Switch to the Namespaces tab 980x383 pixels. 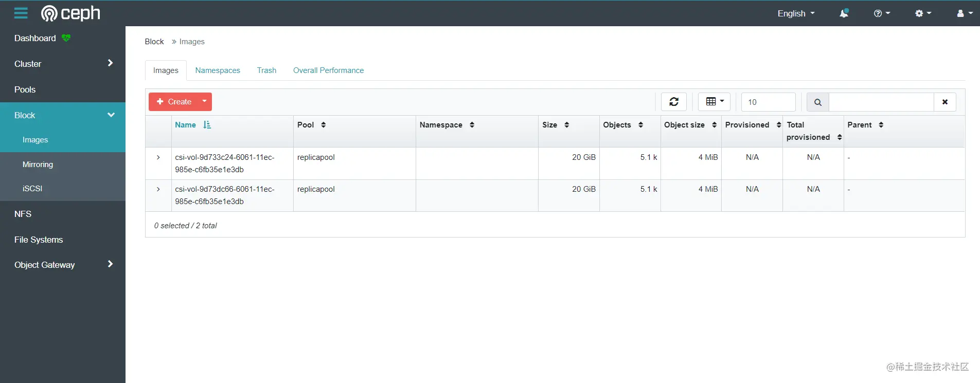218,70
